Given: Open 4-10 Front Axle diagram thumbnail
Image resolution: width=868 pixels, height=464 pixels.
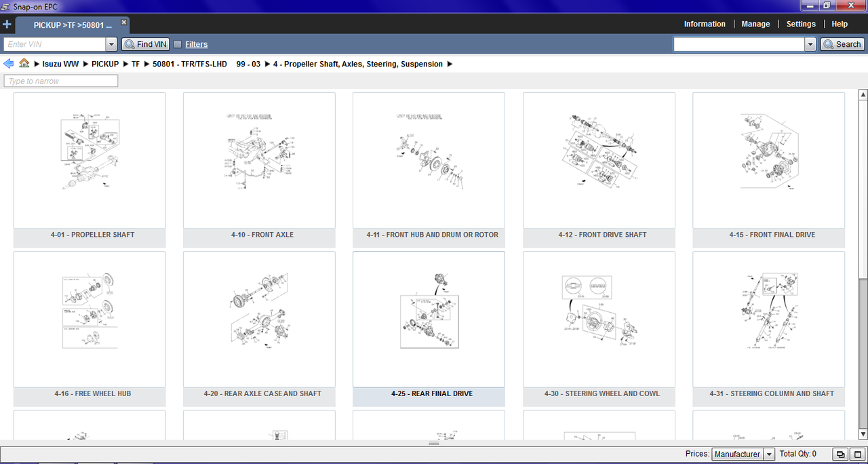Looking at the screenshot, I should 259,160.
